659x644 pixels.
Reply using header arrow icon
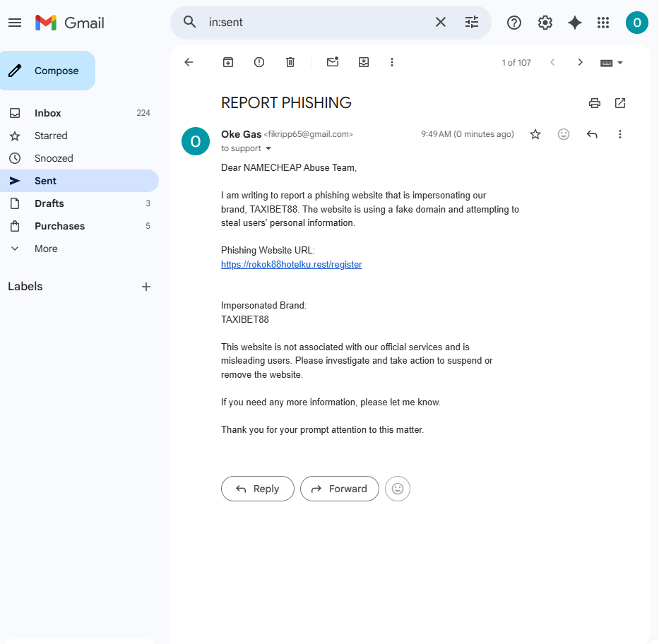[x=592, y=134]
